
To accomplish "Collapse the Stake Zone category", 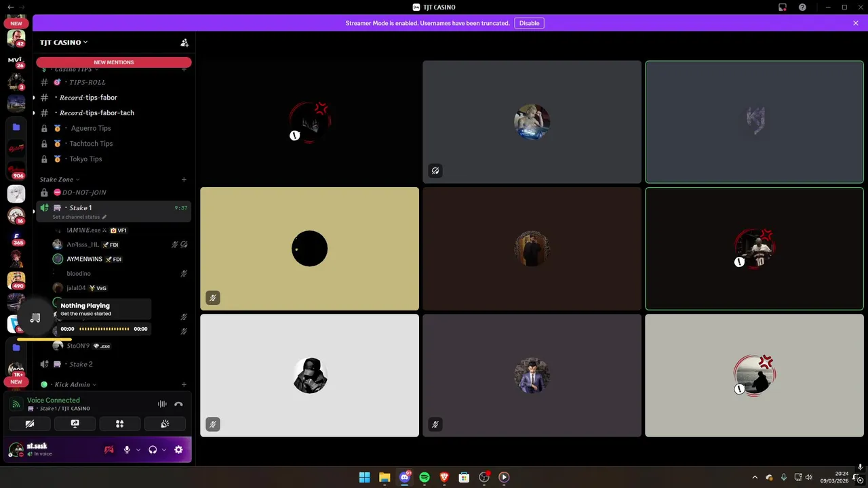I will pyautogui.click(x=60, y=180).
